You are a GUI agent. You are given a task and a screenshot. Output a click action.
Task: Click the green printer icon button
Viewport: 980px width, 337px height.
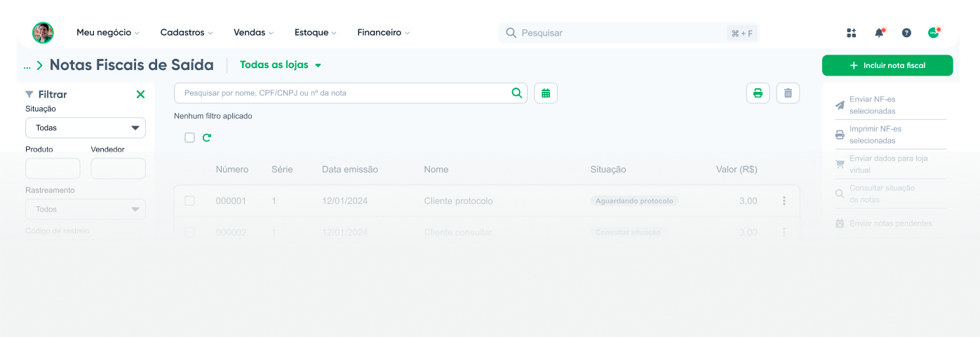(x=758, y=93)
